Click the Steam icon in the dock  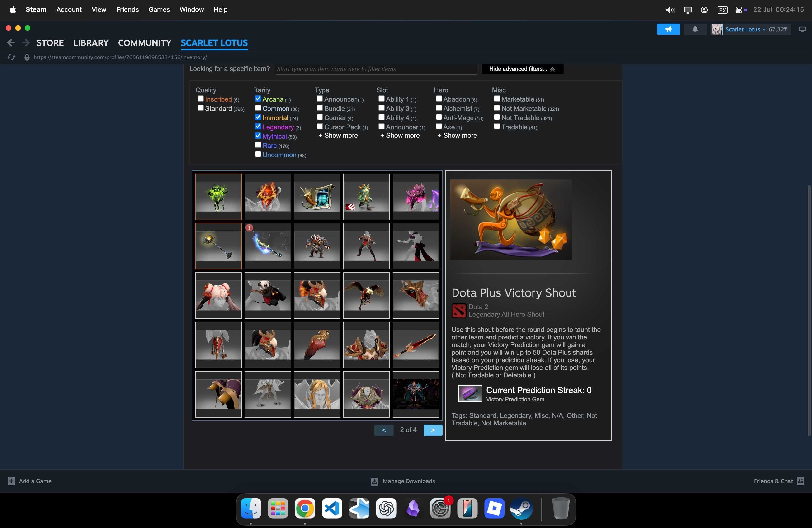point(521,509)
